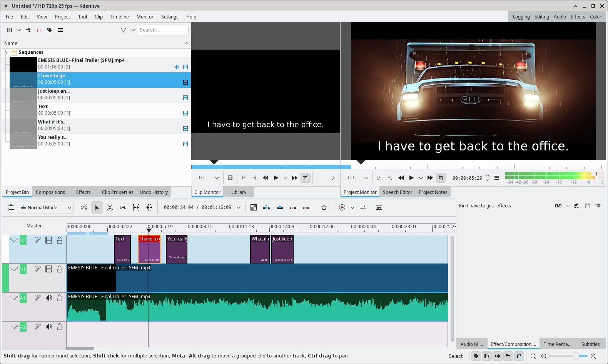The height and width of the screenshot is (364, 608).
Task: Open the timecode format dropdown arrow in timeline
Action: pos(239,207)
